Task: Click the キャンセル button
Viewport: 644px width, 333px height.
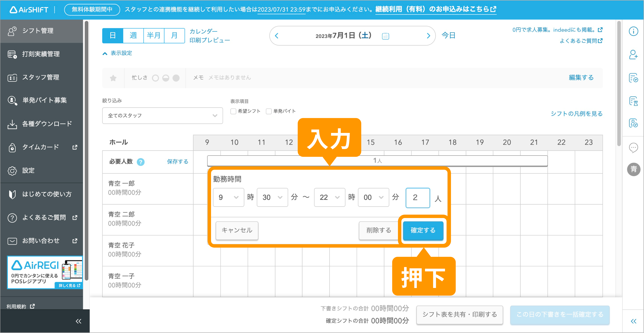Action: point(237,230)
